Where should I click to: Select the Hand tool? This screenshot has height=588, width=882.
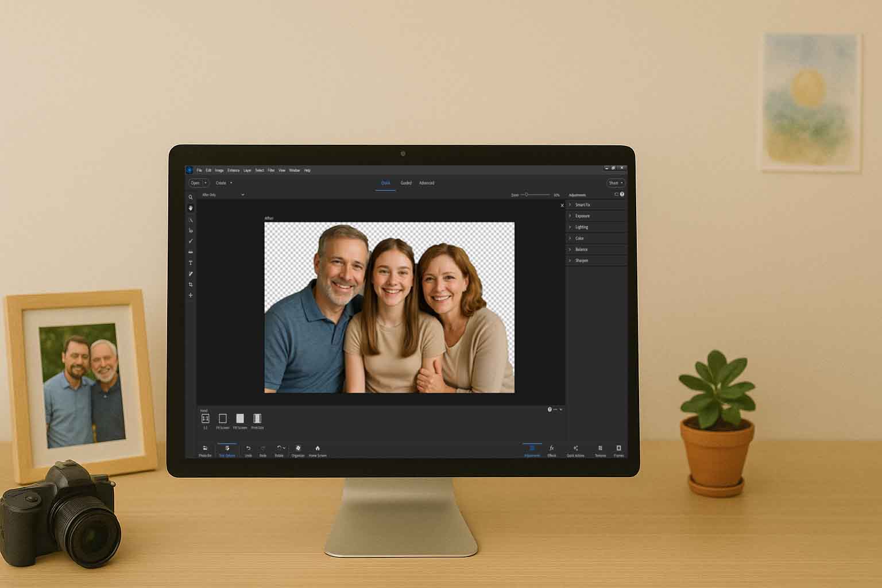190,208
